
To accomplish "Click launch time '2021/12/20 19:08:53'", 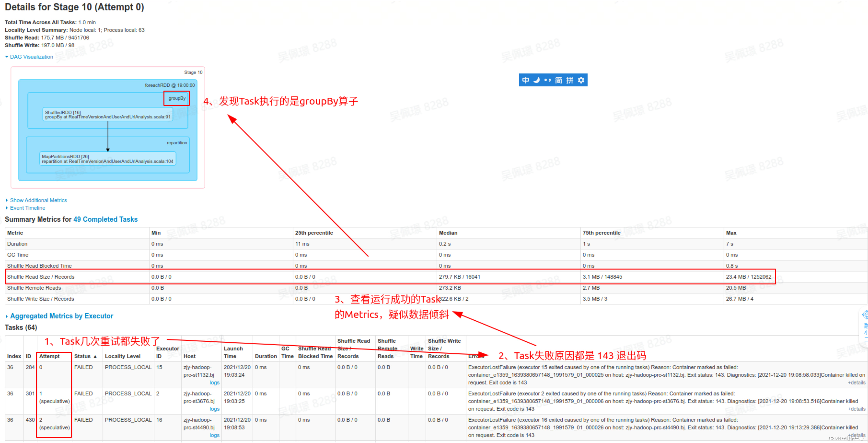I will pyautogui.click(x=237, y=424).
